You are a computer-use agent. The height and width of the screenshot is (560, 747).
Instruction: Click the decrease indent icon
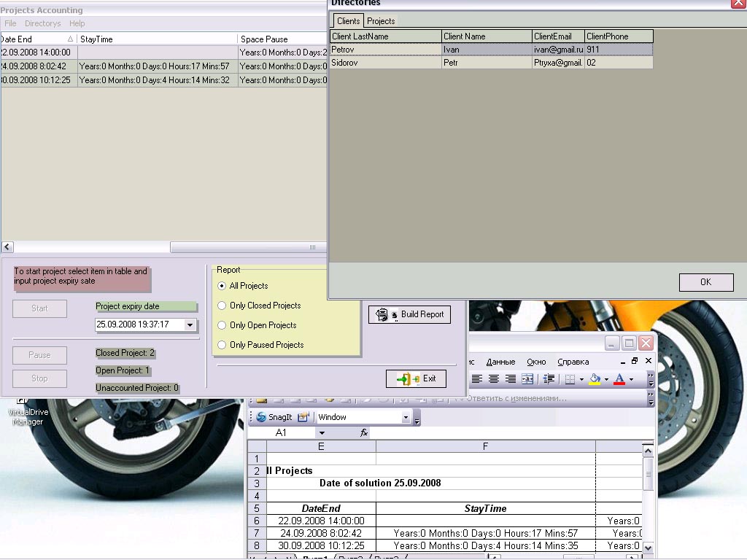click(x=549, y=379)
